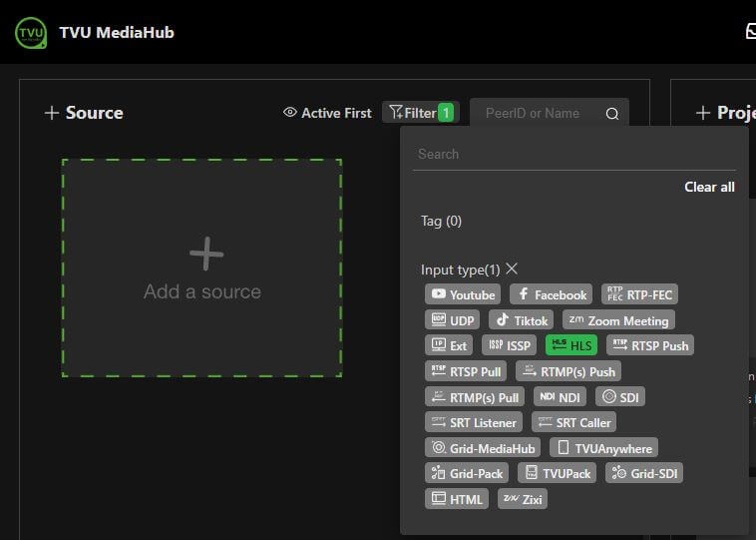756x540 pixels.
Task: Click the plus icon beside Source
Action: pyautogui.click(x=52, y=113)
